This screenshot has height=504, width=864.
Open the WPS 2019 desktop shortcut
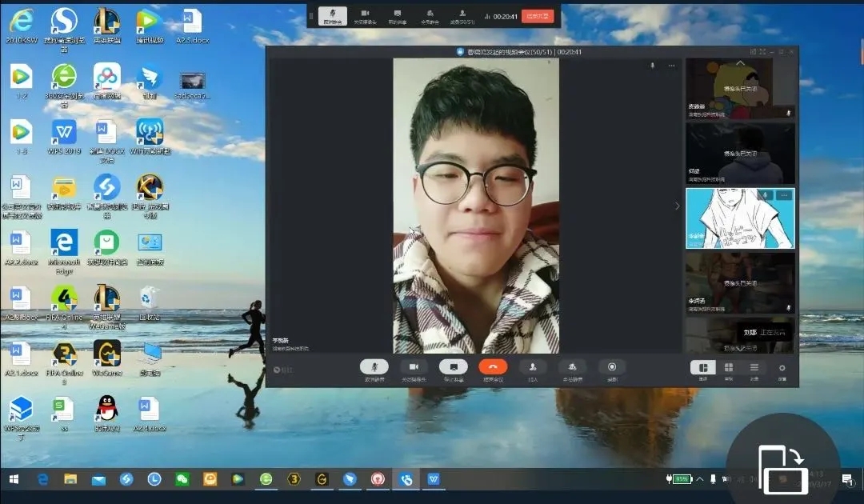[x=64, y=137]
